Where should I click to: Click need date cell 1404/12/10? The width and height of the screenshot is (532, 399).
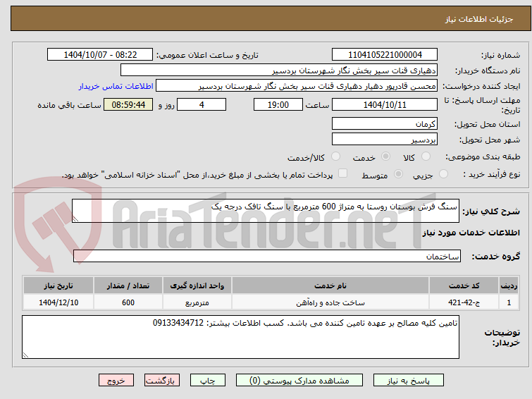(58, 302)
